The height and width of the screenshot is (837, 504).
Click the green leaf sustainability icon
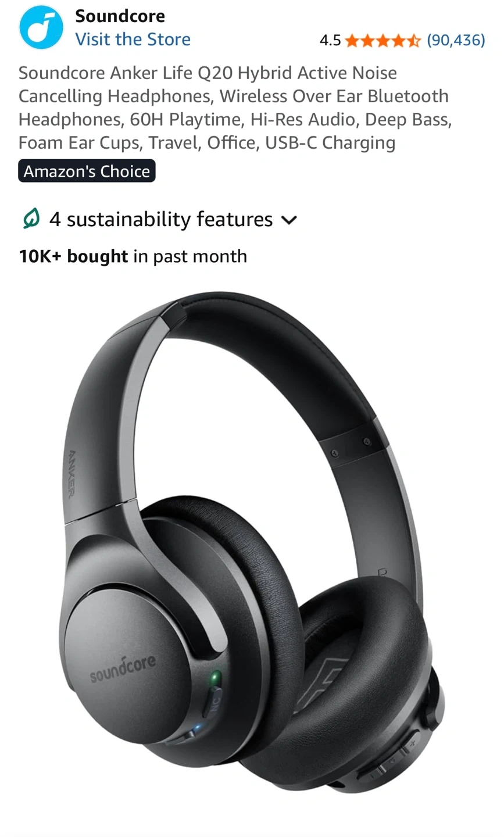pyautogui.click(x=31, y=219)
